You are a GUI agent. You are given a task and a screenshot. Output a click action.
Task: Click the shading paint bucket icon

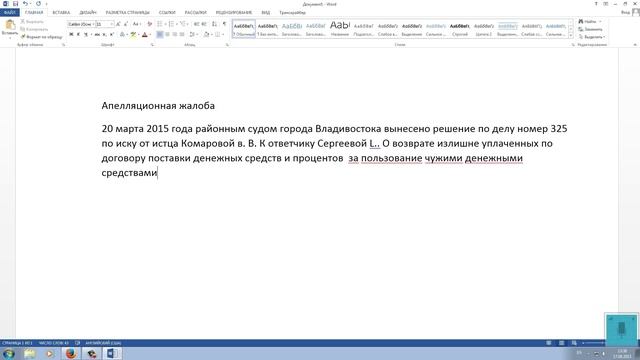coord(206,35)
